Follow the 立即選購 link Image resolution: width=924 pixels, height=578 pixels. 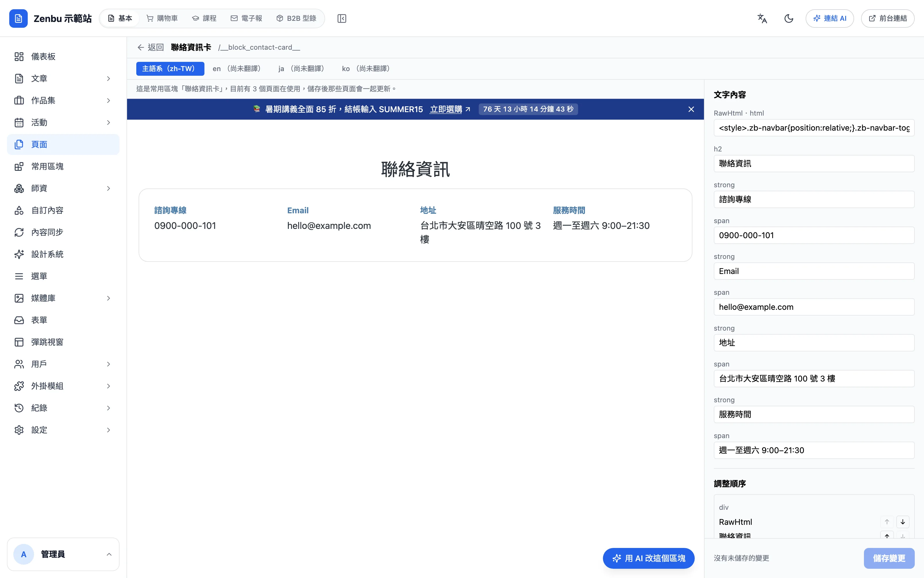point(450,109)
